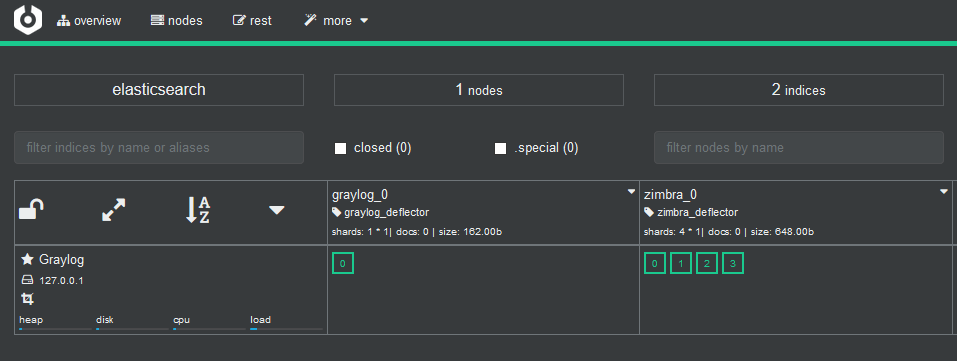Click shard 3 of zimbra_0

(x=733, y=263)
